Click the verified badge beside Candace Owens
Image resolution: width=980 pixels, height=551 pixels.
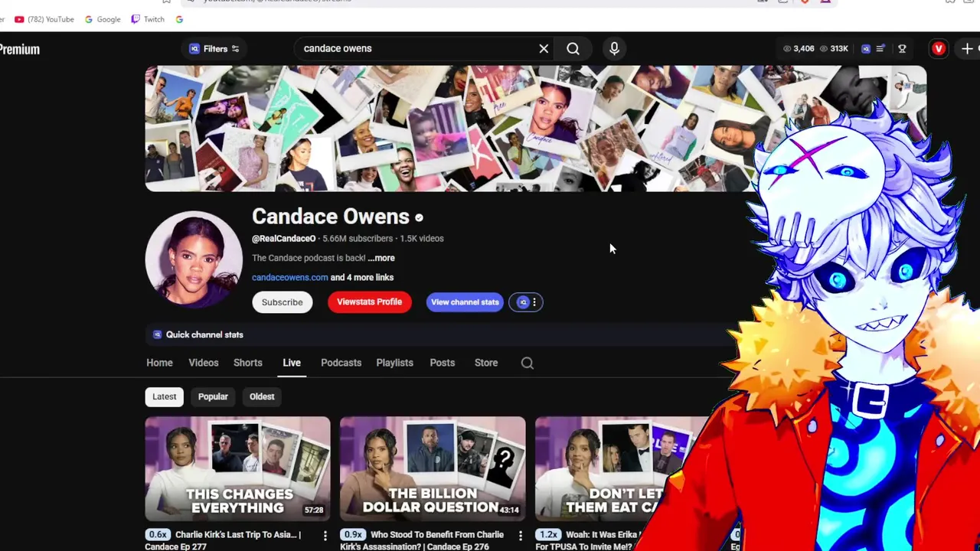coord(419,218)
